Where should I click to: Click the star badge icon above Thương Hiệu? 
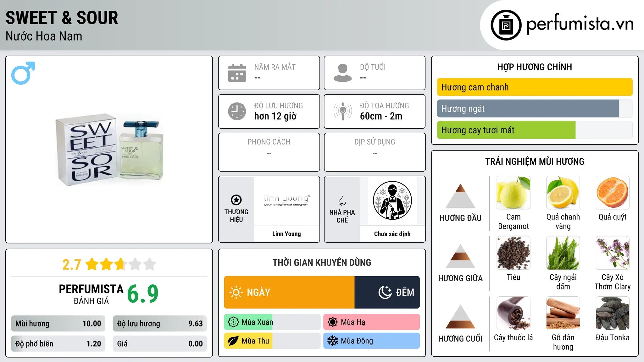[236, 200]
